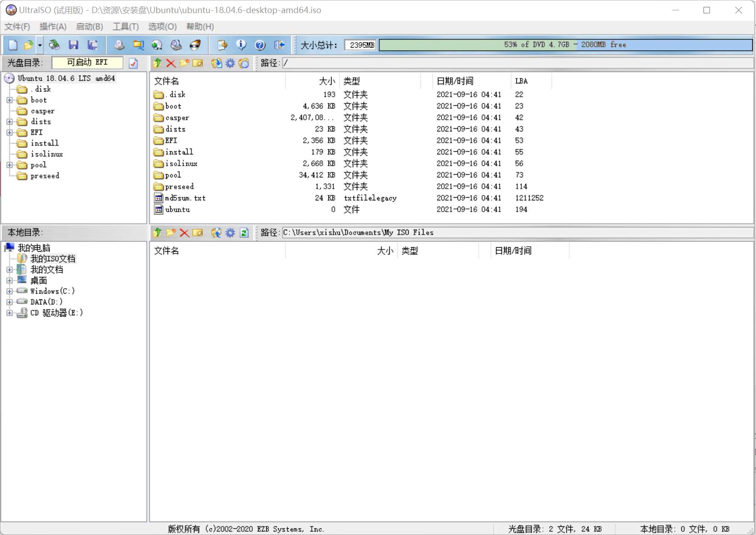The image size is (756, 535).
Task: Create a new folder in the local pane
Action: 171,232
